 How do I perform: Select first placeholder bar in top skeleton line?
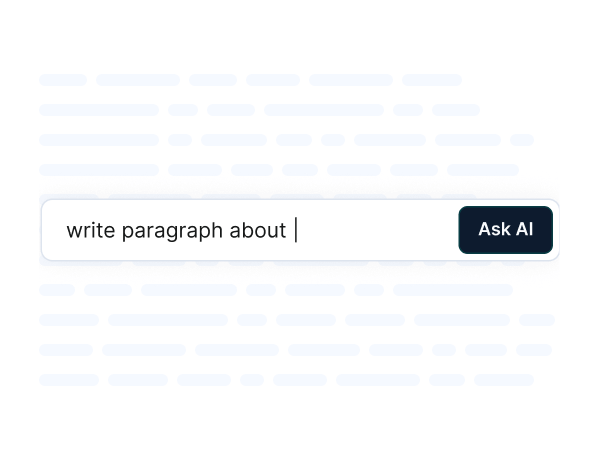(63, 80)
